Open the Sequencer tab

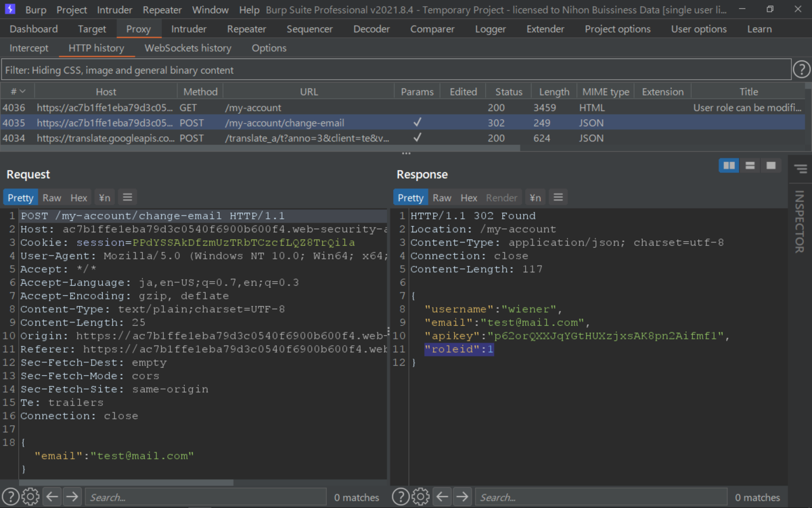coord(310,29)
